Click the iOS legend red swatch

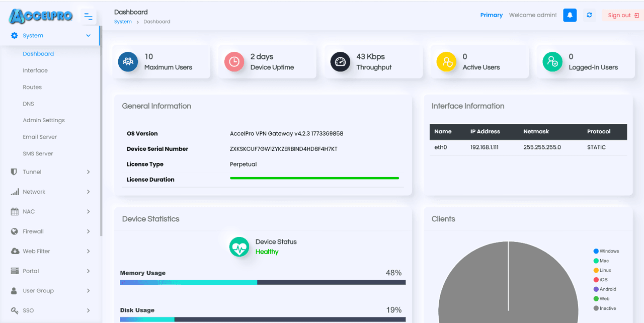click(596, 280)
